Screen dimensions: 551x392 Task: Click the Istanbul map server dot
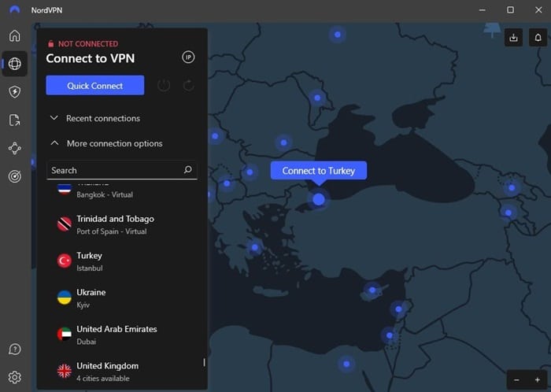(319, 199)
